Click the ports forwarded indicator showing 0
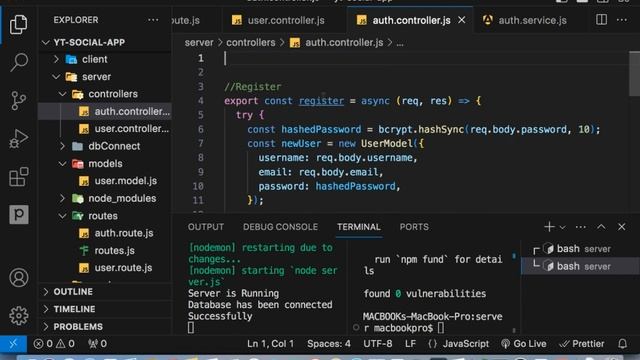Viewport: 640px width, 360px height. (97, 344)
